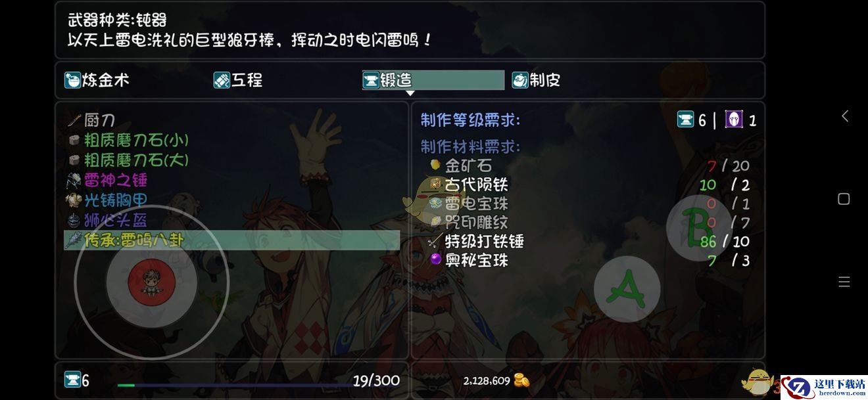The image size is (868, 400).
Task: Select the 光铸胸甲 recipe
Action: tap(107, 200)
